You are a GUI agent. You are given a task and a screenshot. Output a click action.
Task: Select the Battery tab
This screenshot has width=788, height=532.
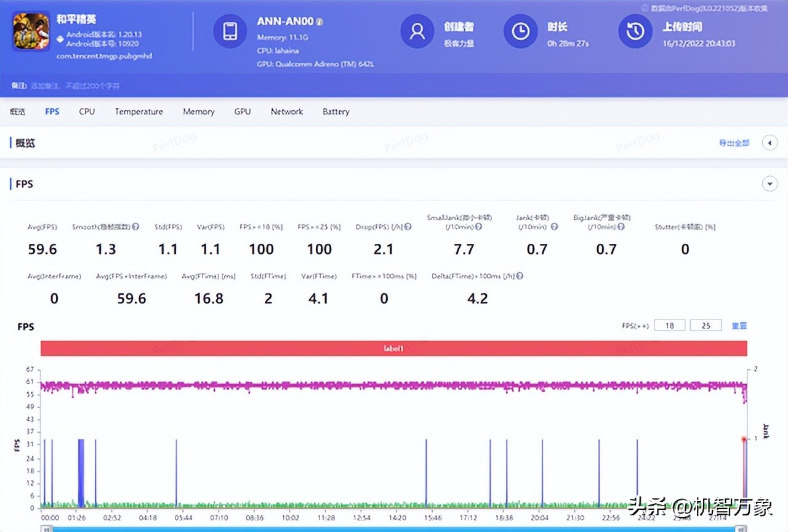coord(336,111)
